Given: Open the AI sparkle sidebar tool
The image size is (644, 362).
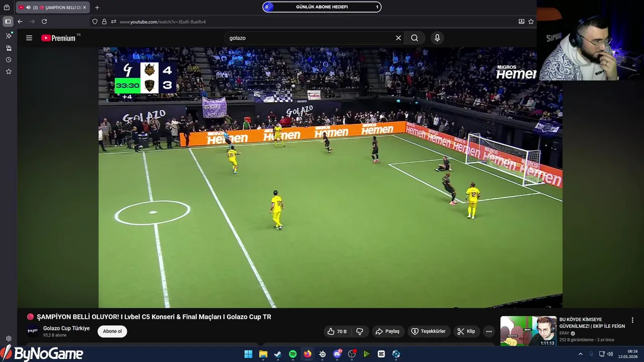Looking at the screenshot, I should [x=9, y=36].
